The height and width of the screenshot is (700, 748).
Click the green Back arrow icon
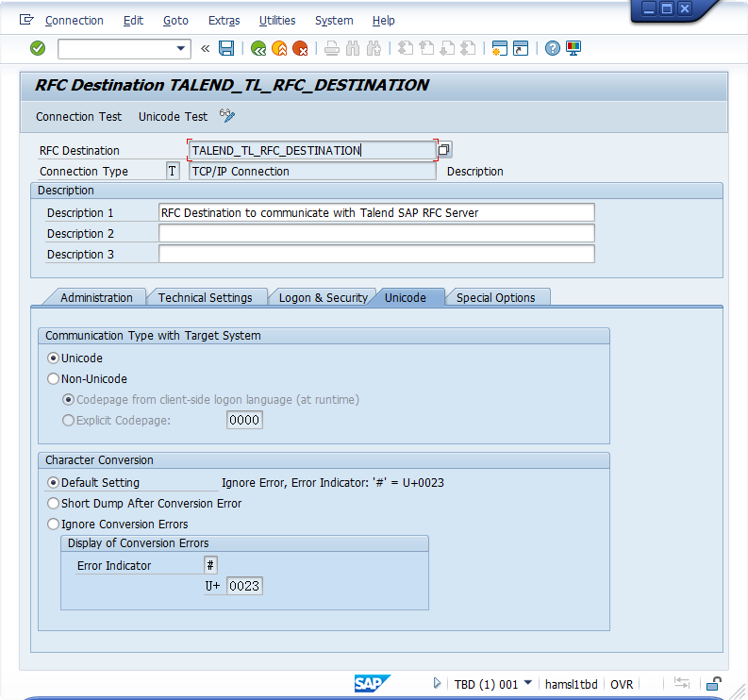click(x=258, y=48)
